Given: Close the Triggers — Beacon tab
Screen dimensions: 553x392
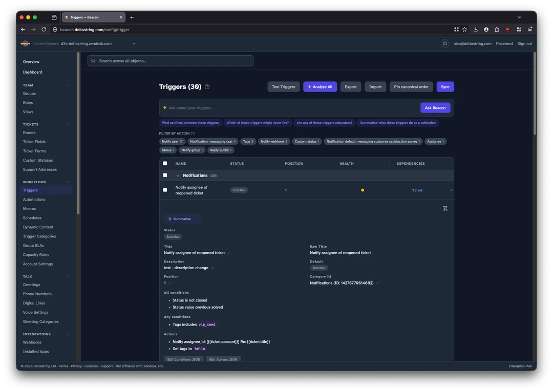Looking at the screenshot, I should [121, 17].
